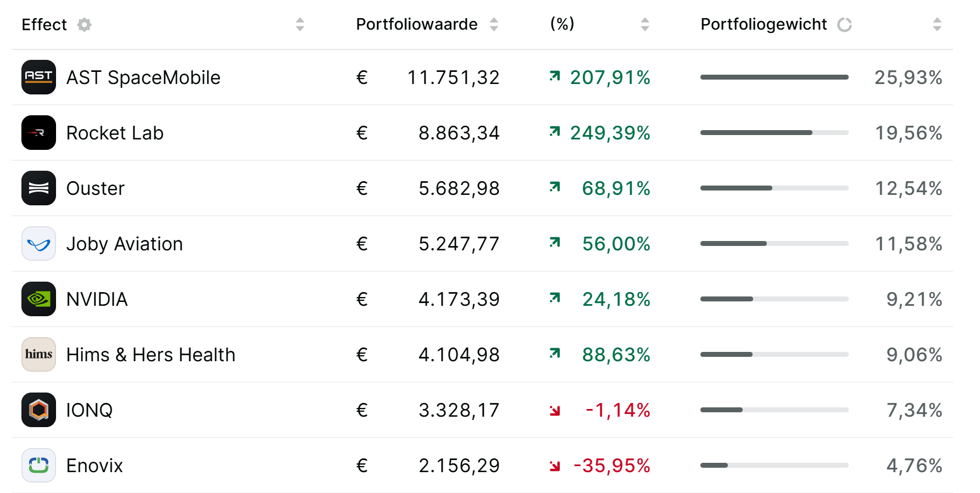Sort by the Effect column arrows
The width and height of the screenshot is (980, 493).
[x=300, y=25]
